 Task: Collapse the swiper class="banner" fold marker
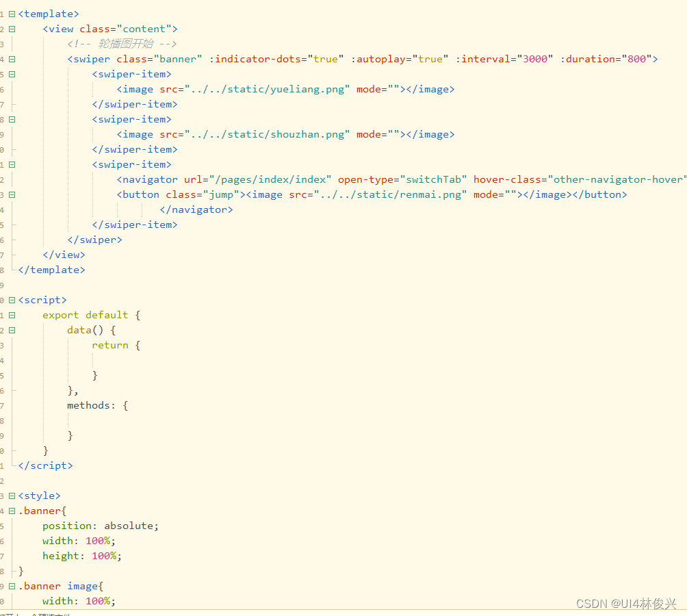12,59
